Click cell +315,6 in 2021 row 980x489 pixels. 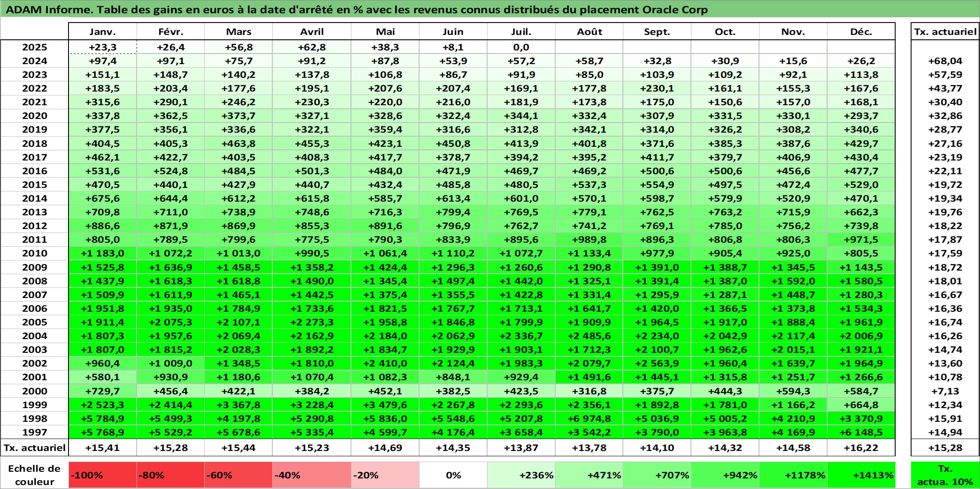[x=103, y=102]
